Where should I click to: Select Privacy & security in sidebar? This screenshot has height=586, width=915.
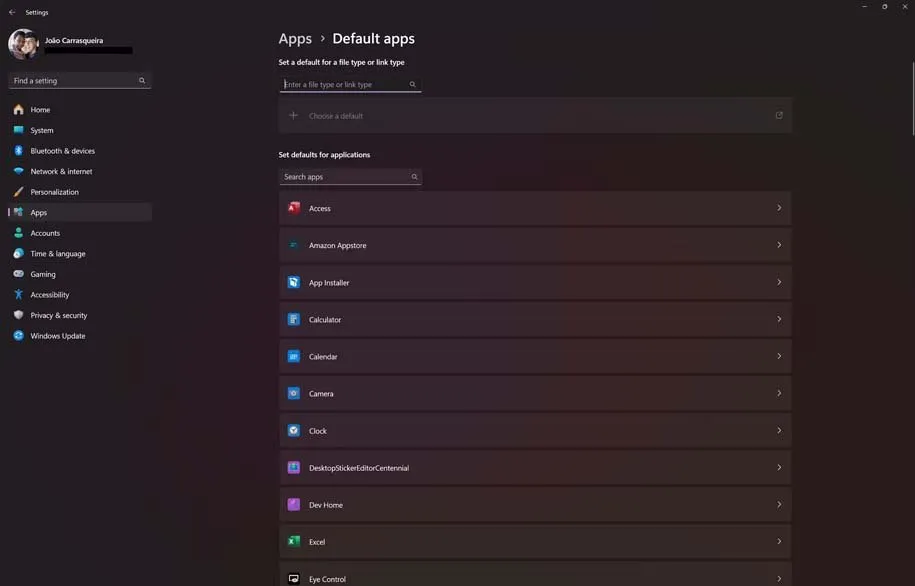coord(58,315)
